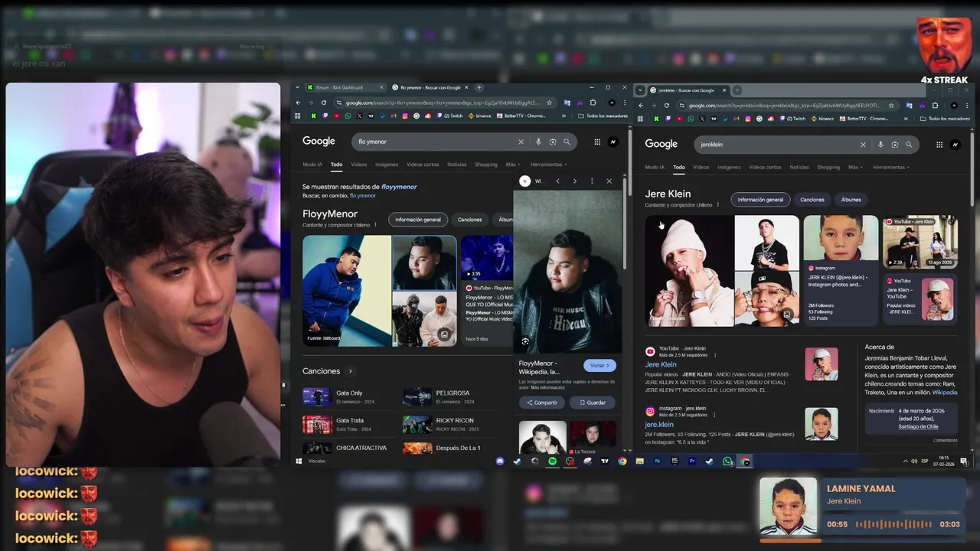This screenshot has width=980, height=551.
Task: Start voice search in flo ymenor window
Action: 538,142
